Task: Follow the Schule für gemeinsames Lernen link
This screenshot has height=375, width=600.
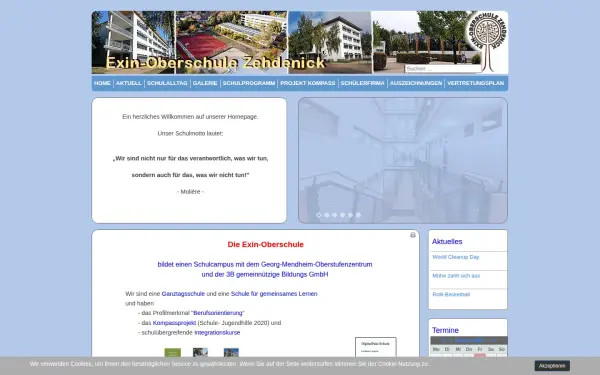Action: (x=274, y=294)
